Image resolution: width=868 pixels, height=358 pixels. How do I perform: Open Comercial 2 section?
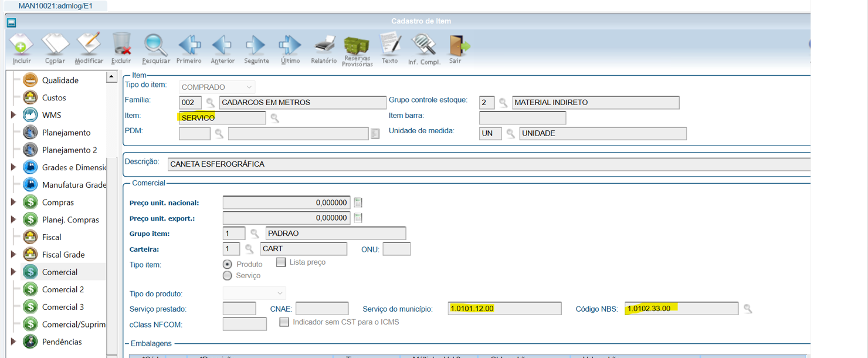[x=63, y=289]
